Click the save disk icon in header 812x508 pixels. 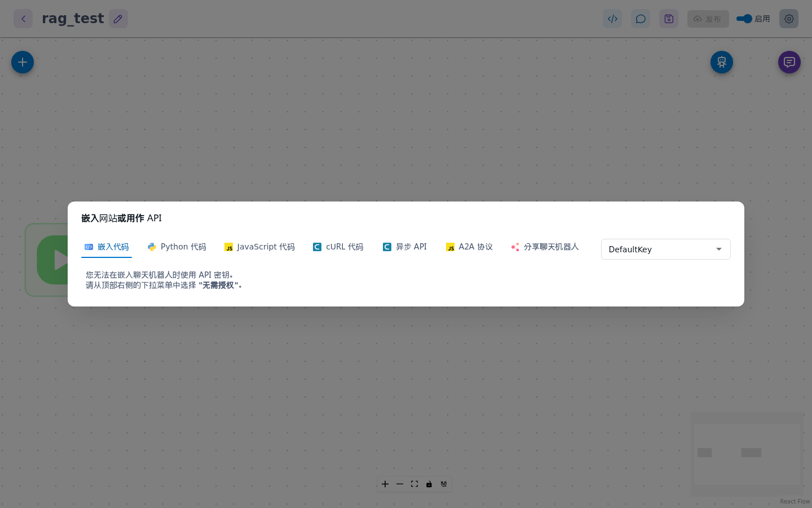[x=669, y=19]
